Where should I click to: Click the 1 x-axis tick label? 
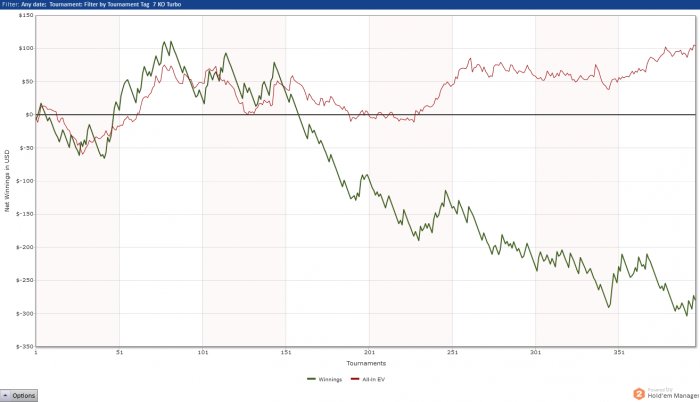pyautogui.click(x=36, y=352)
